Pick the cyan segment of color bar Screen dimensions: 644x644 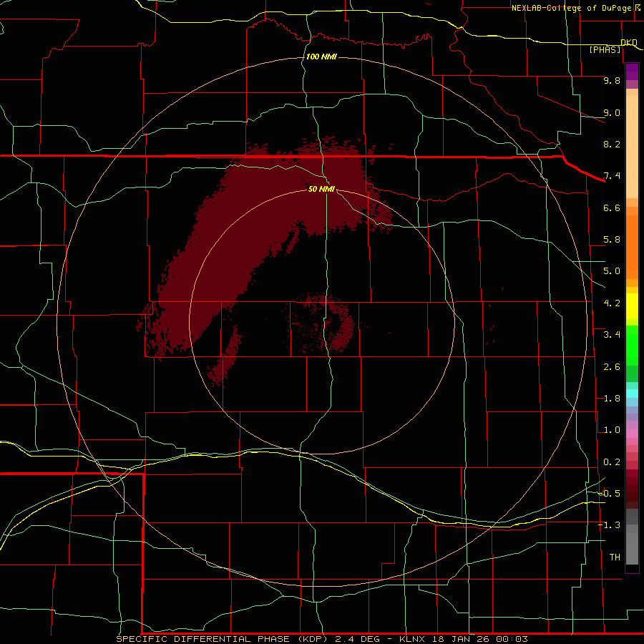[x=632, y=394]
